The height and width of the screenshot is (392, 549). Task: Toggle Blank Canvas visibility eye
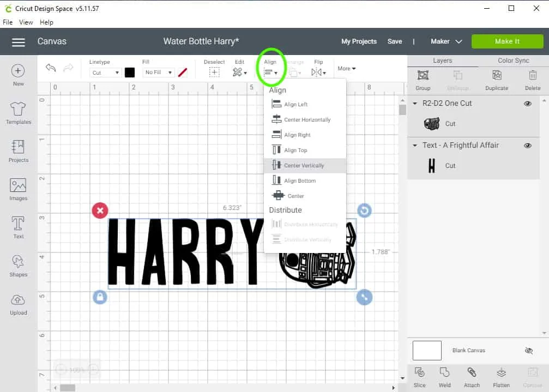click(x=529, y=351)
